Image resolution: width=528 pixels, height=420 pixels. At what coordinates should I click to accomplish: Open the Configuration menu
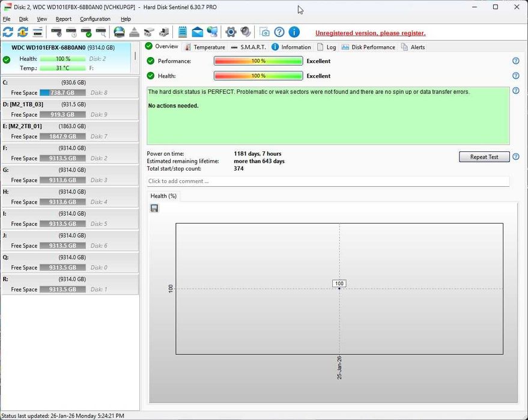point(95,19)
